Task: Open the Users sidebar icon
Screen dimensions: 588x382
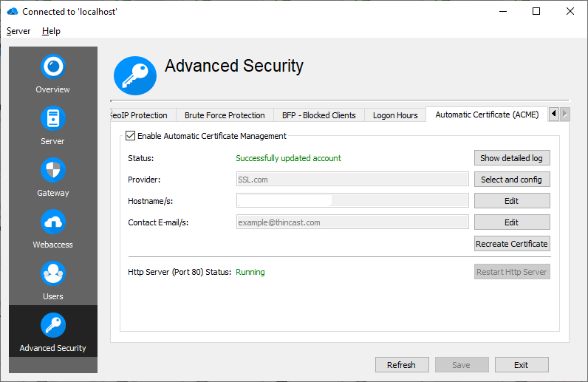Action: 53,273
